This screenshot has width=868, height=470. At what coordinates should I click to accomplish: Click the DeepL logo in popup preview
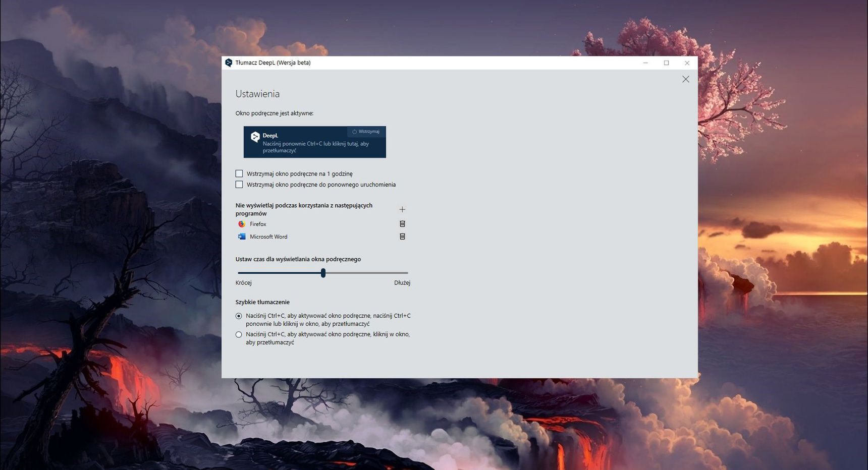point(255,136)
